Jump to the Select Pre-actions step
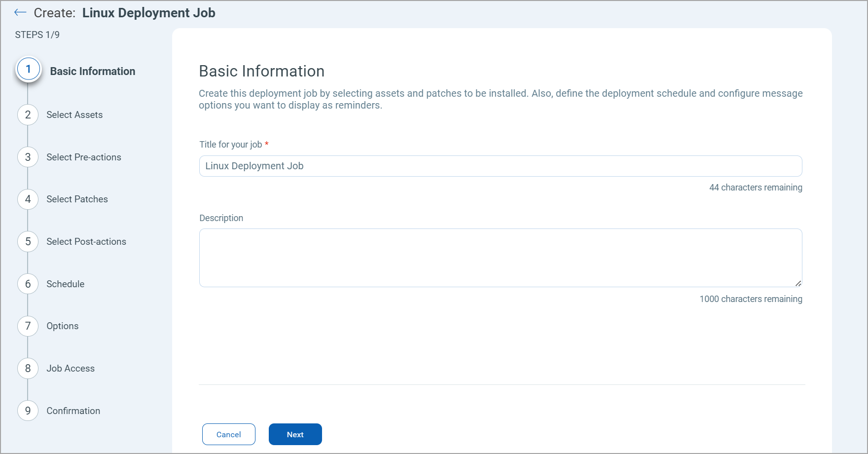868x454 pixels. [28, 157]
